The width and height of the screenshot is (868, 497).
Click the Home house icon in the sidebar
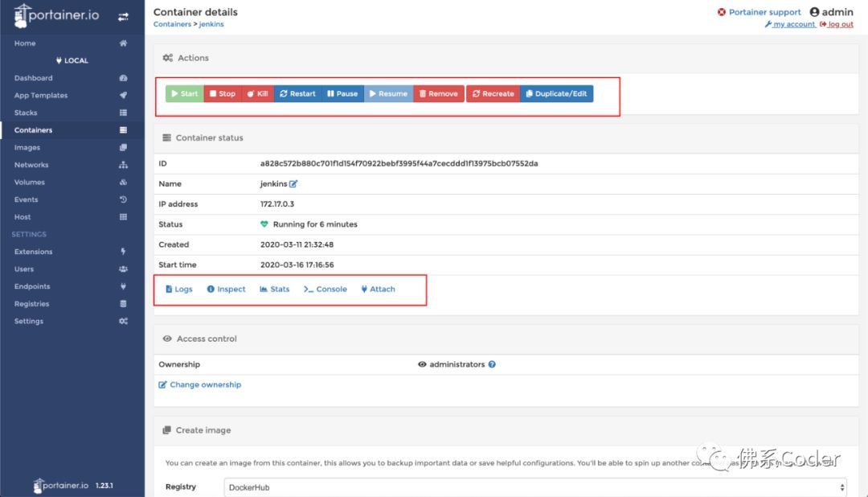(x=123, y=43)
